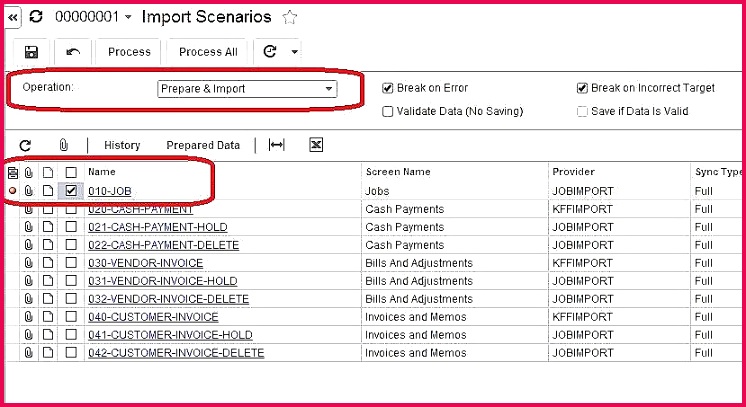746x407 pixels.
Task: Expand the 00000001 company dropdown
Action: [x=128, y=17]
